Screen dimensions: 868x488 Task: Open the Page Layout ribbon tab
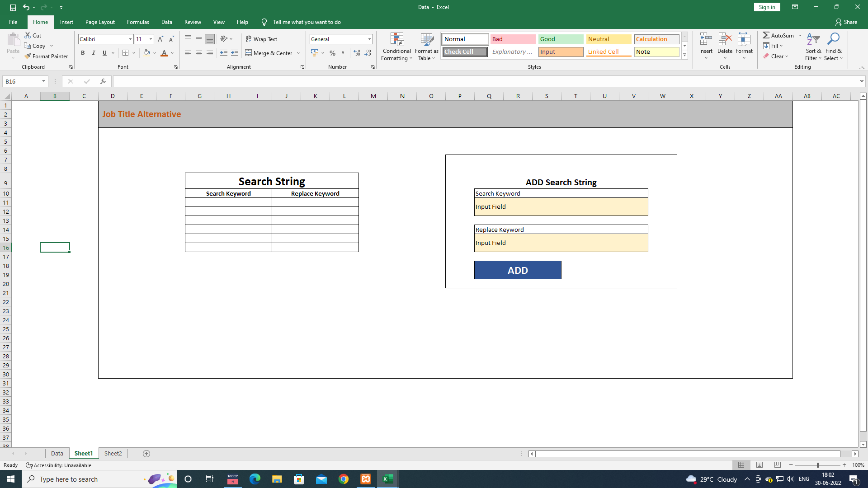click(100, 22)
